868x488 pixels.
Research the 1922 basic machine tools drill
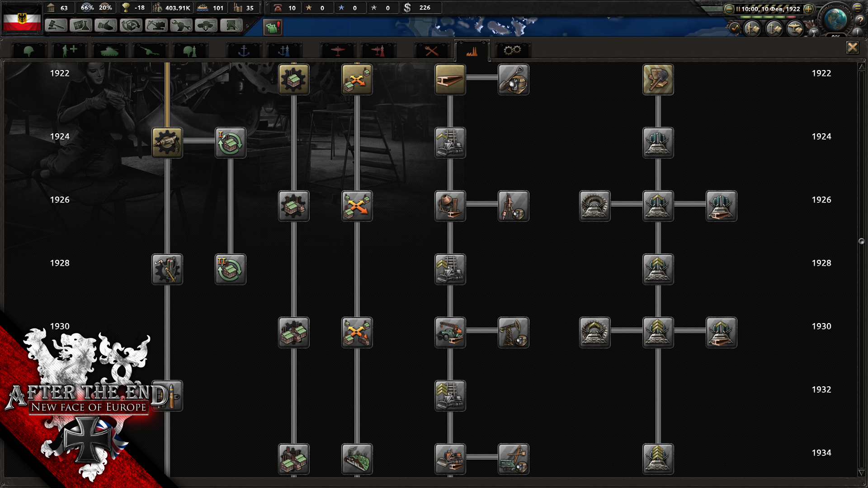point(167,143)
